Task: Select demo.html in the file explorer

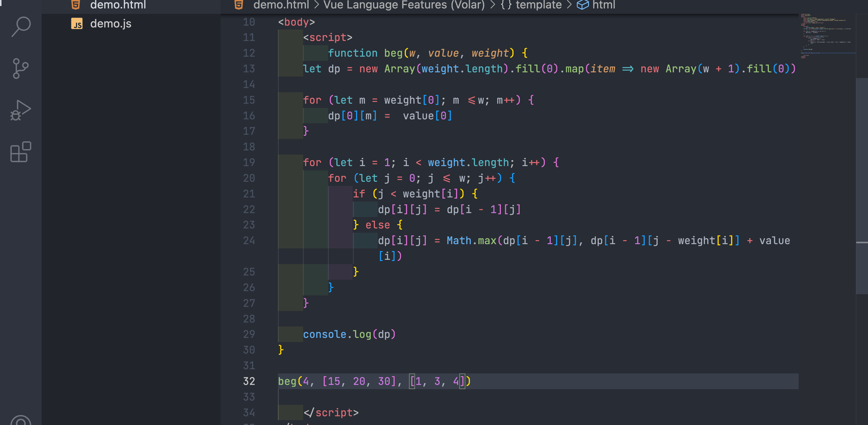Action: click(x=118, y=5)
